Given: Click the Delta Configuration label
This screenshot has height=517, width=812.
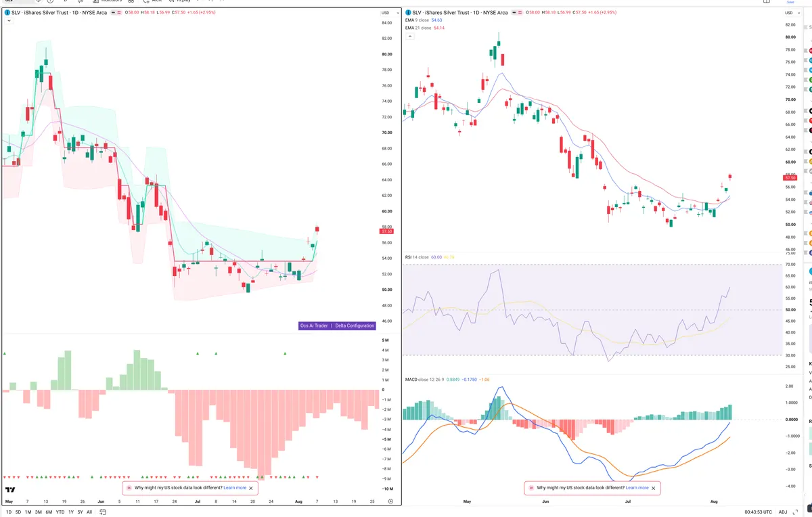Looking at the screenshot, I should click(355, 325).
